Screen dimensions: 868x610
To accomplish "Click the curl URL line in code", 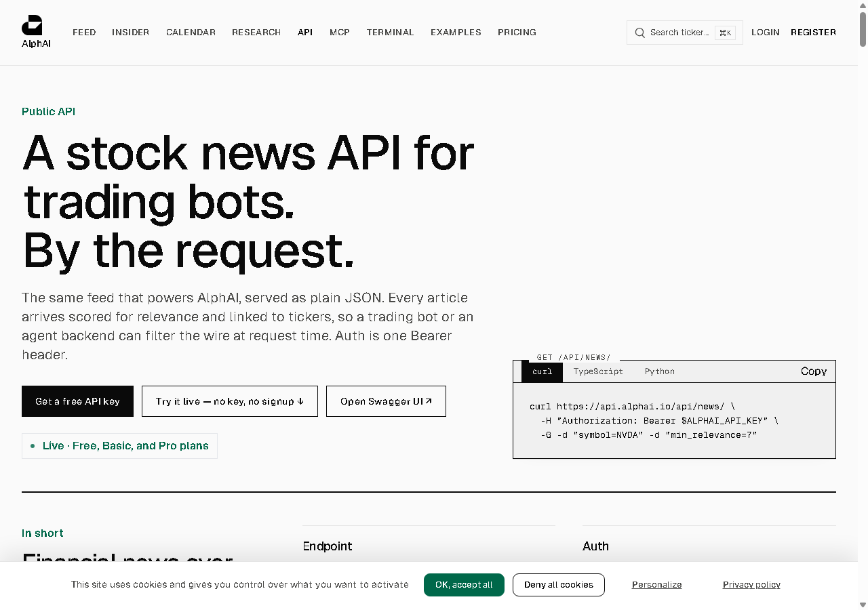I will (x=632, y=407).
